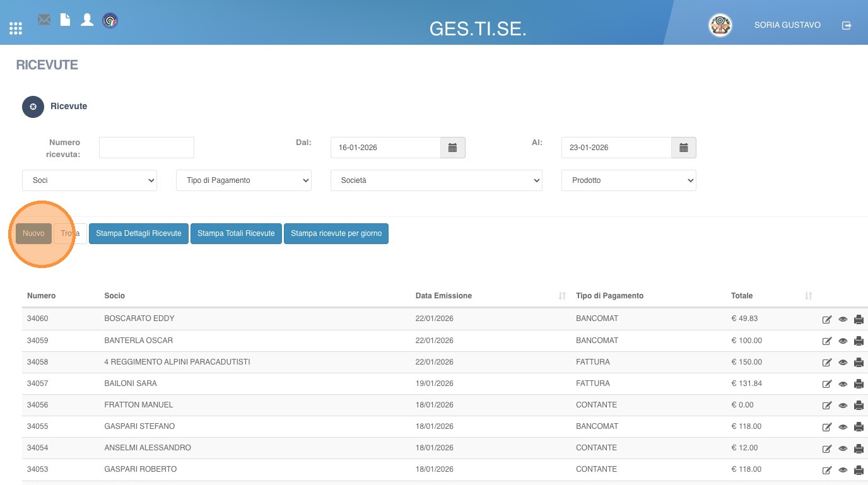The image size is (868, 485).
Task: Open the mail envelope icon
Action: (44, 20)
